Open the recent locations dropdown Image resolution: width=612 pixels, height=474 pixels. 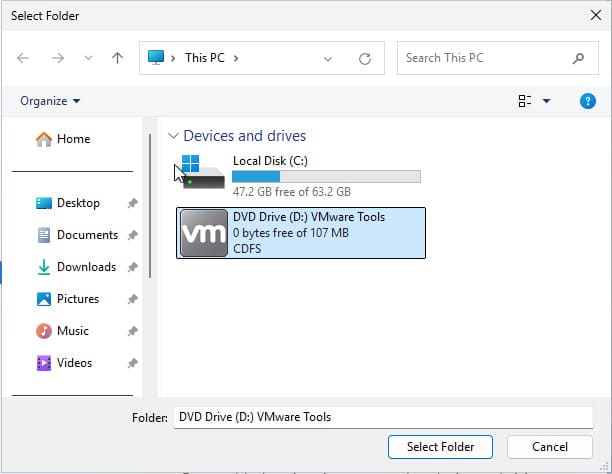[x=88, y=58]
